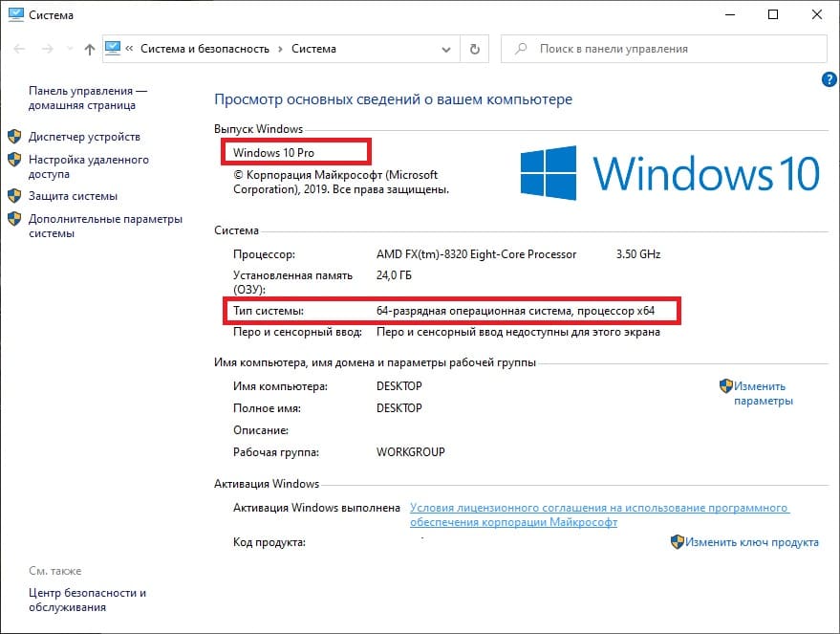
Task: Minimize the 'Система' window
Action: (730, 14)
